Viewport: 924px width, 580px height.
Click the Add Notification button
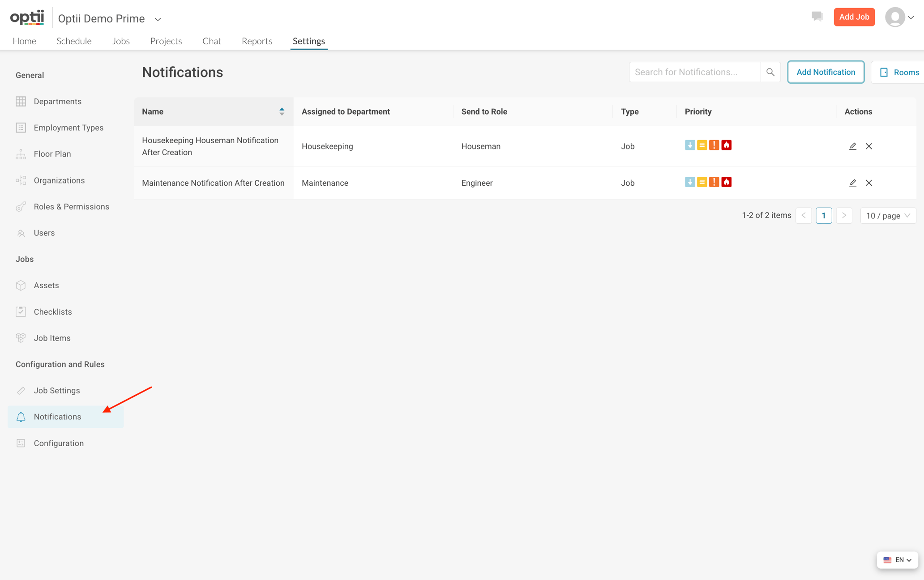[x=826, y=72]
